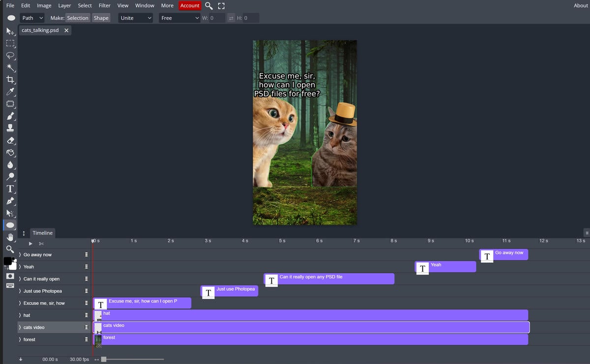Open options handle for 'cats video' layer

[x=87, y=327]
